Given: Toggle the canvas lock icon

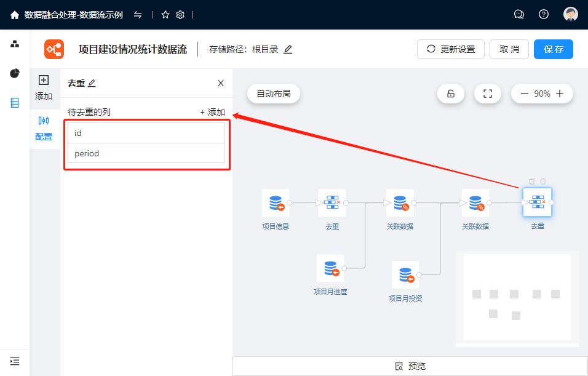Looking at the screenshot, I should (x=451, y=94).
